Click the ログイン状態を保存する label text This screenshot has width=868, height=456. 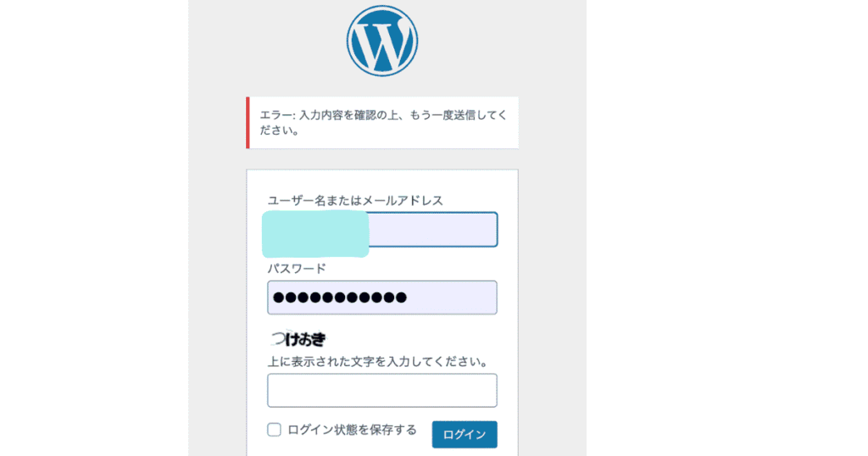[352, 430]
